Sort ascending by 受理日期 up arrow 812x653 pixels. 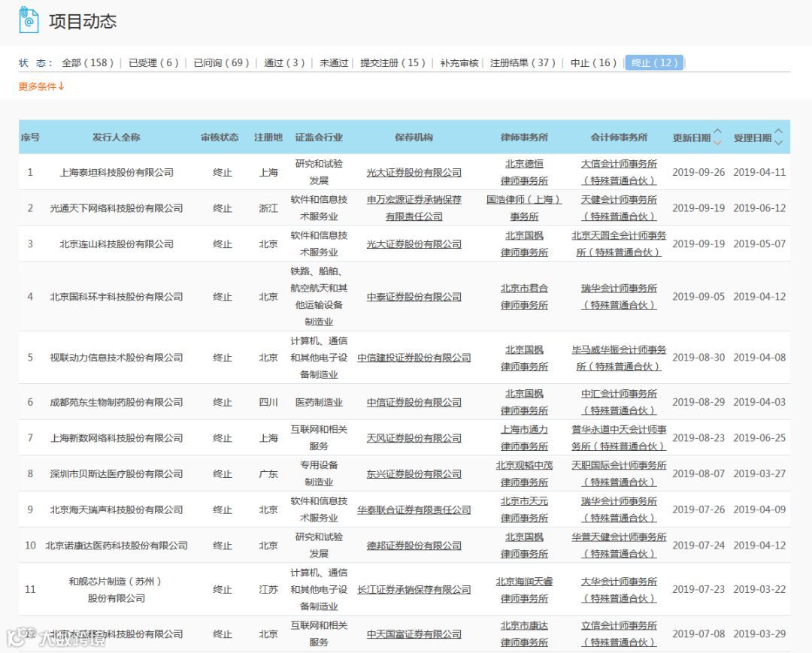(x=778, y=132)
